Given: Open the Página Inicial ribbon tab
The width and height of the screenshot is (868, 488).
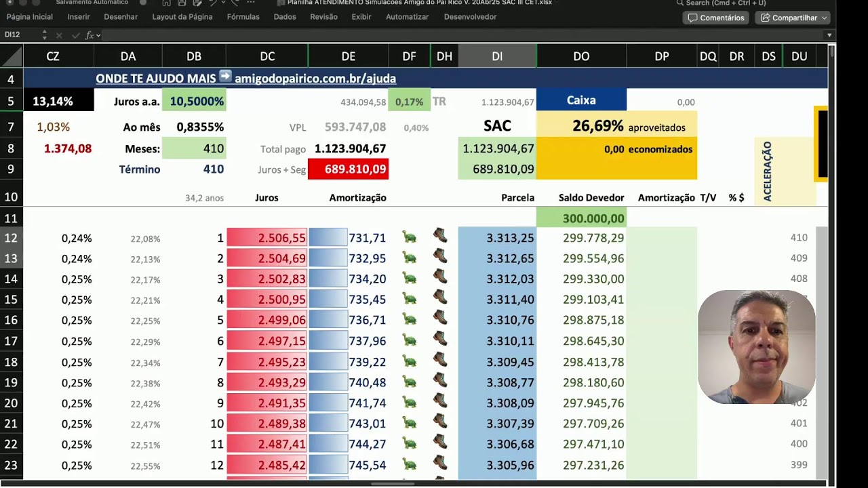Looking at the screenshot, I should [x=29, y=17].
